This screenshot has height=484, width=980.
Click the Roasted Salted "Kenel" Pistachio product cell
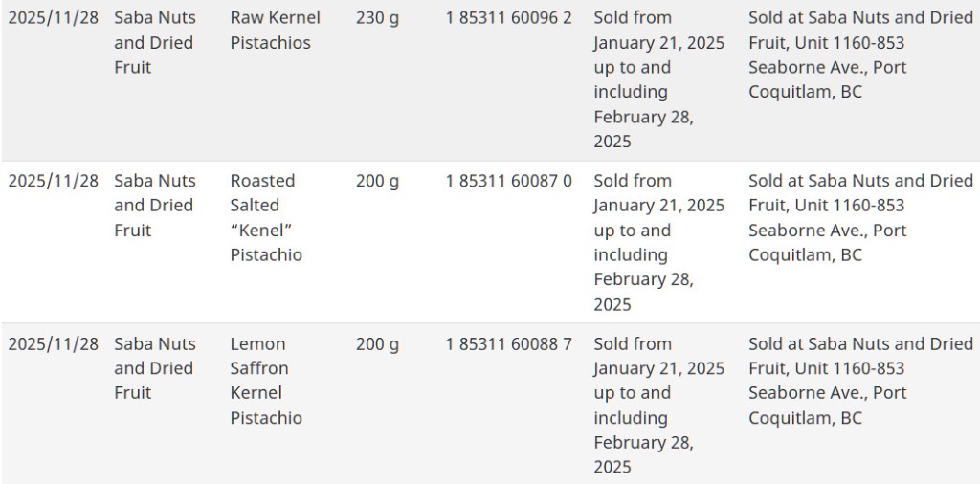tap(266, 217)
